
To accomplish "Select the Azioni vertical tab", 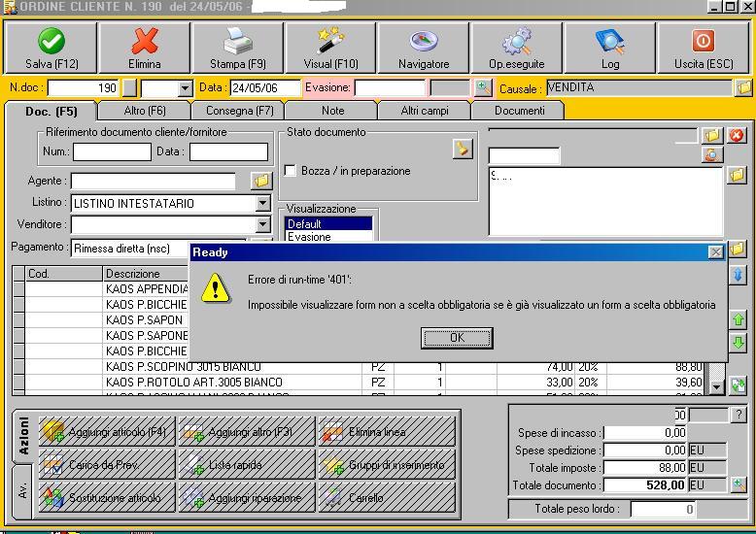I will [x=23, y=436].
